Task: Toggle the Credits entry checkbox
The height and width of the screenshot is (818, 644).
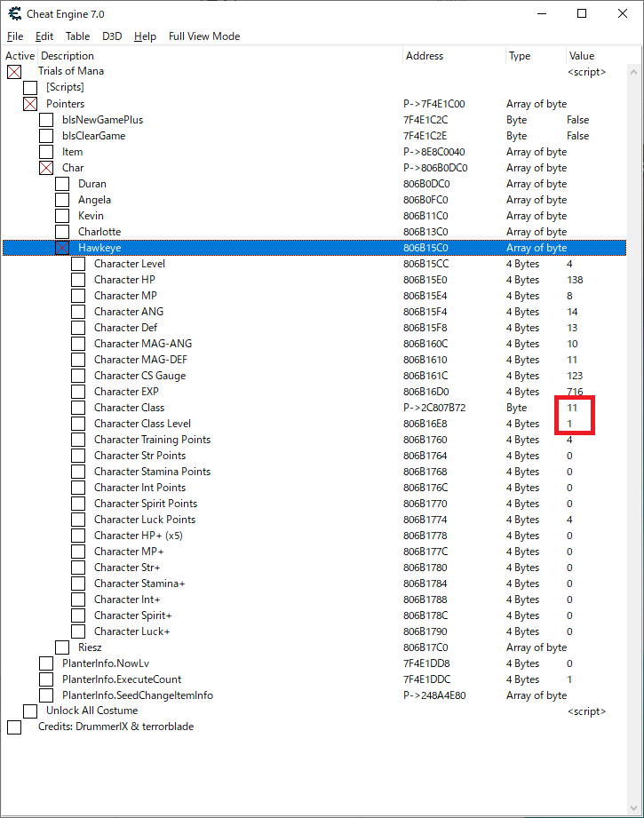Action: [x=14, y=727]
